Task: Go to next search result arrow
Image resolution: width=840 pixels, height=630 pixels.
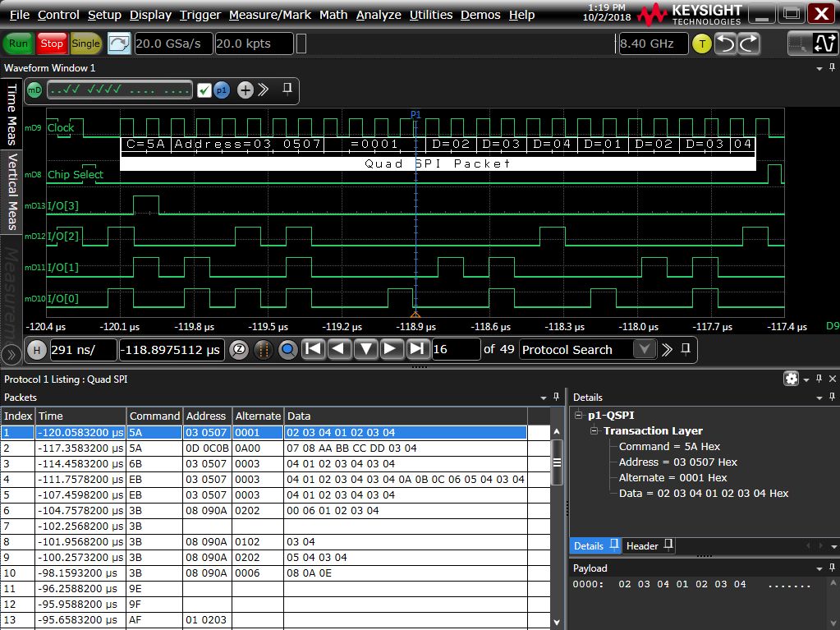Action: [391, 349]
